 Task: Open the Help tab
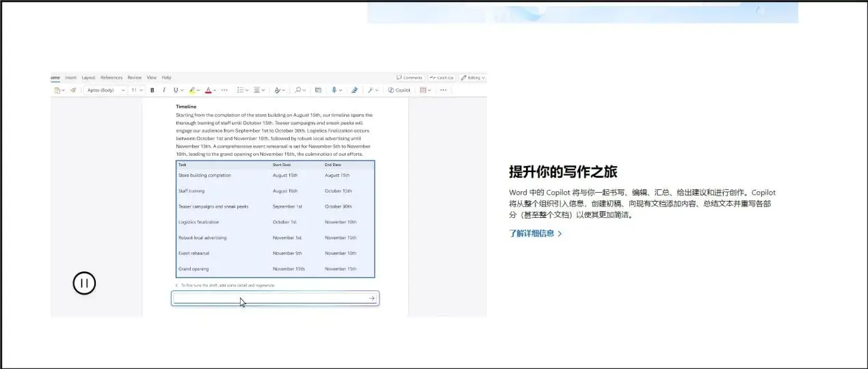167,78
